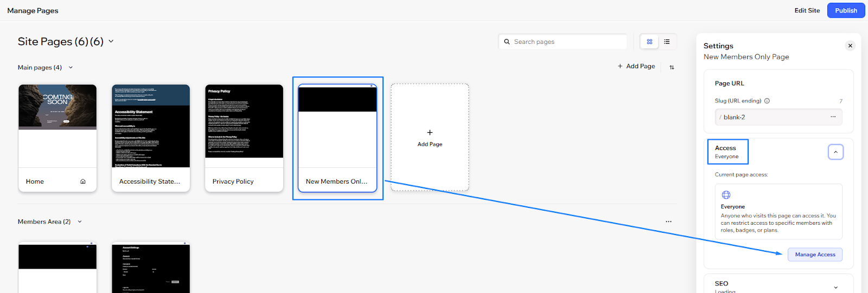Collapse the Members Area section
The height and width of the screenshot is (293, 868).
click(x=80, y=222)
